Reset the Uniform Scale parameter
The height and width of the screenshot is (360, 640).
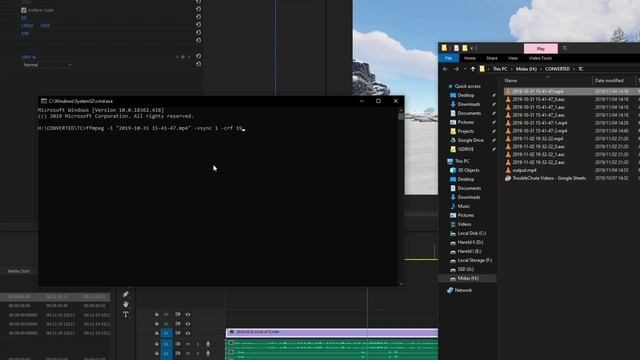(x=198, y=9)
